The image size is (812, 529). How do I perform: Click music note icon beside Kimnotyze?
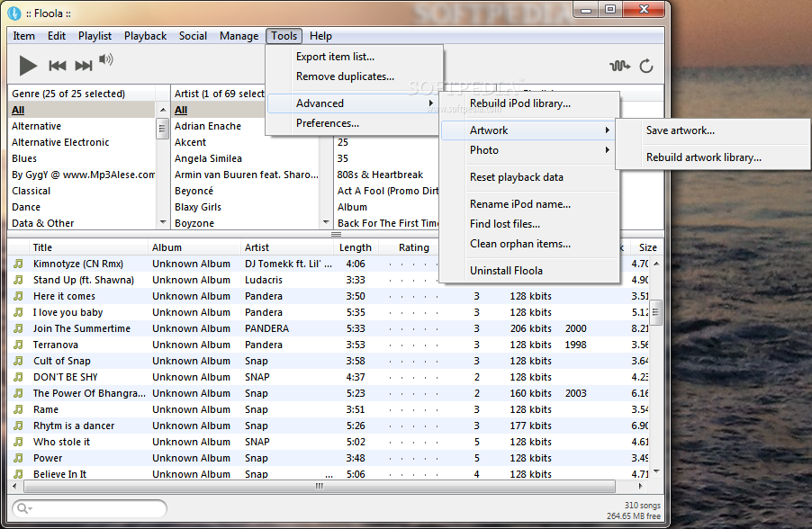pos(18,264)
